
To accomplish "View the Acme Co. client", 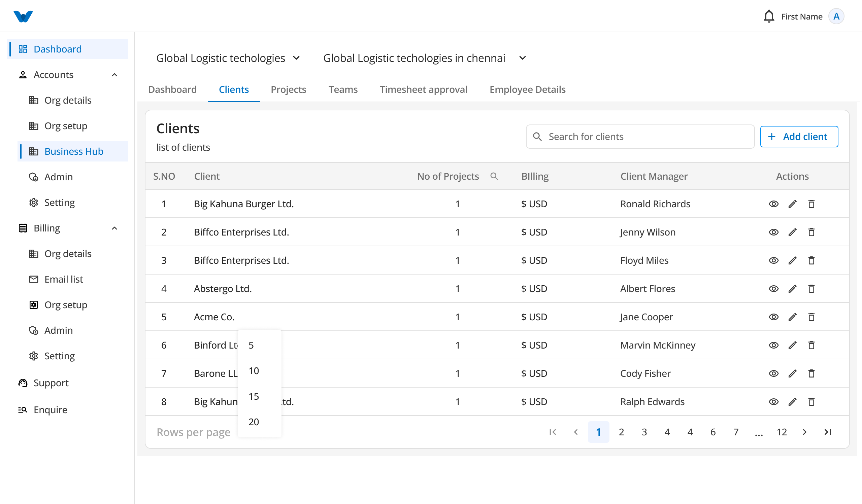I will (x=773, y=317).
